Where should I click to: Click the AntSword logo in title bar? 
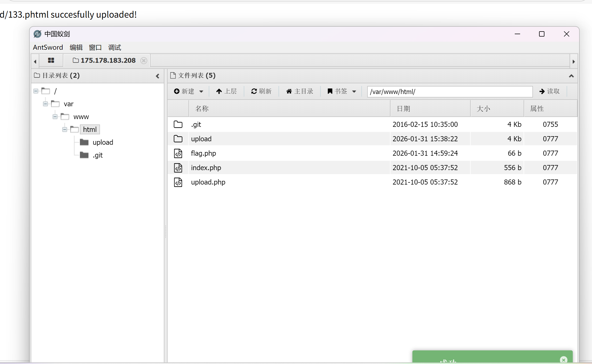(37, 34)
